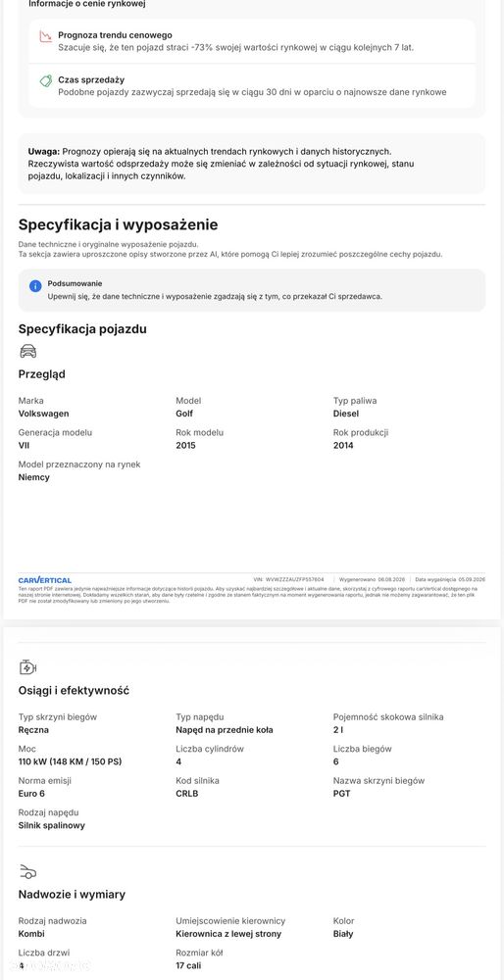Click the car body icon above Nadwozie i wymiary
504x980 pixels.
pyautogui.click(x=28, y=871)
